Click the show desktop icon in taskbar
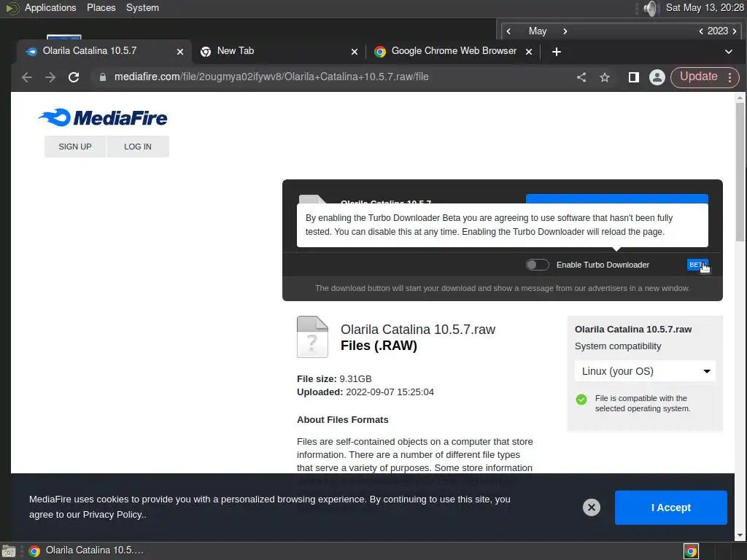747x560 pixels. tap(8, 551)
